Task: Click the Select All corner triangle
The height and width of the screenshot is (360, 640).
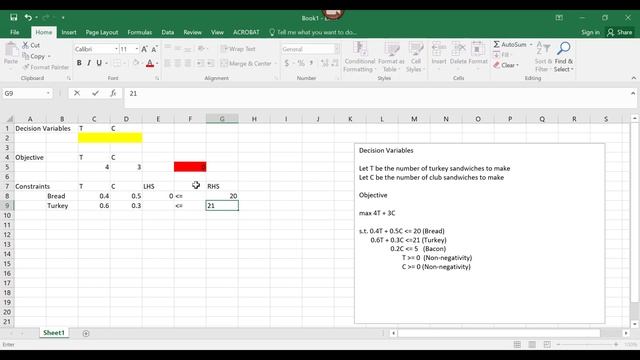Action: pos(9,119)
